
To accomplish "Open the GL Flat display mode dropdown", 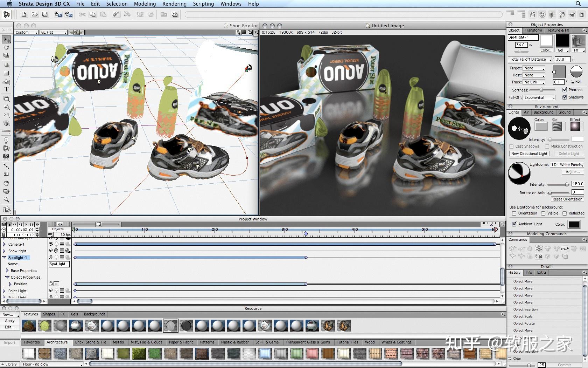I will 53,32.
